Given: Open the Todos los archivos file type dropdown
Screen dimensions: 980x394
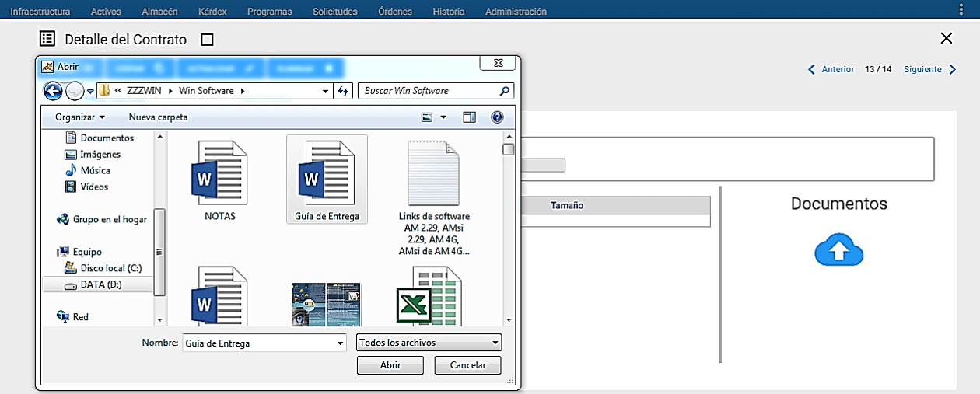Looking at the screenshot, I should coord(429,343).
